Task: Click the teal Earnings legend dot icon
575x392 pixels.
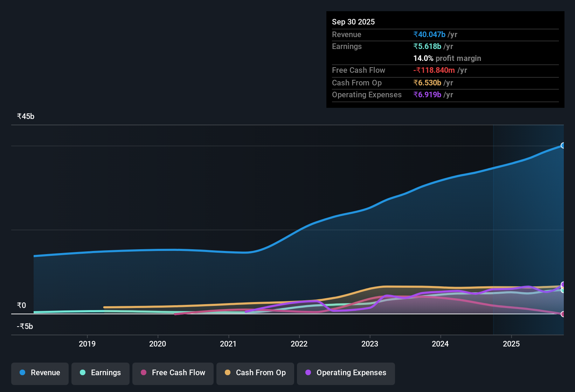Action: tap(83, 373)
